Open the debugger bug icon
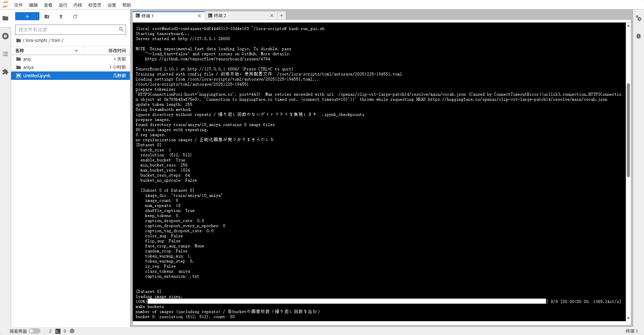 click(x=638, y=36)
